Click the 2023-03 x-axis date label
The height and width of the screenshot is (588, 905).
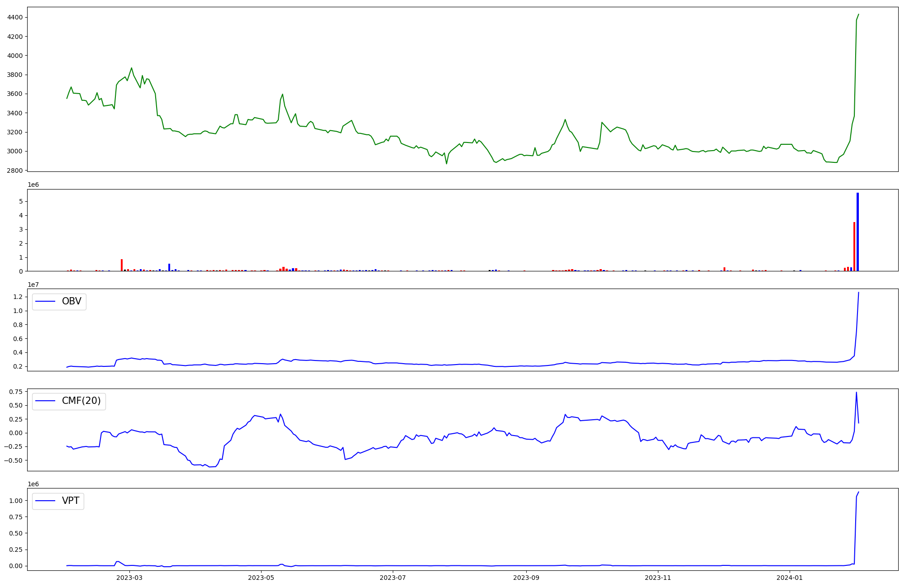tap(130, 578)
